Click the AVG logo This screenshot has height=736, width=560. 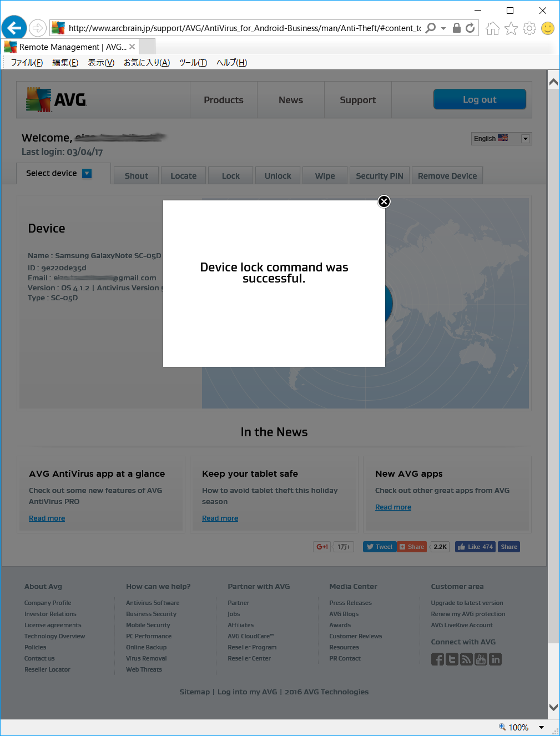tap(57, 100)
